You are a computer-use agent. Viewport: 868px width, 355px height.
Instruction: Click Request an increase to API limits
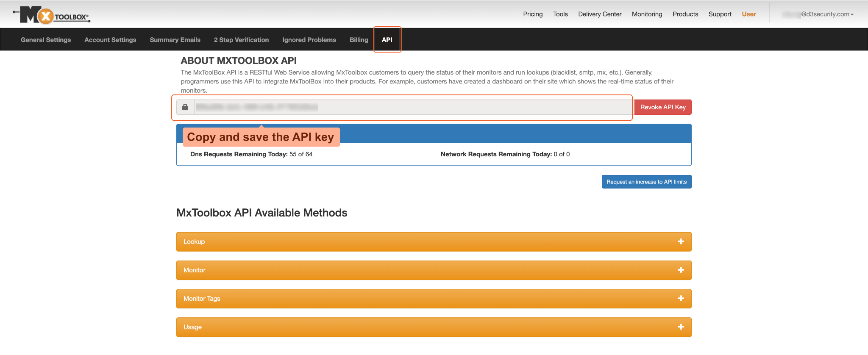(646, 182)
